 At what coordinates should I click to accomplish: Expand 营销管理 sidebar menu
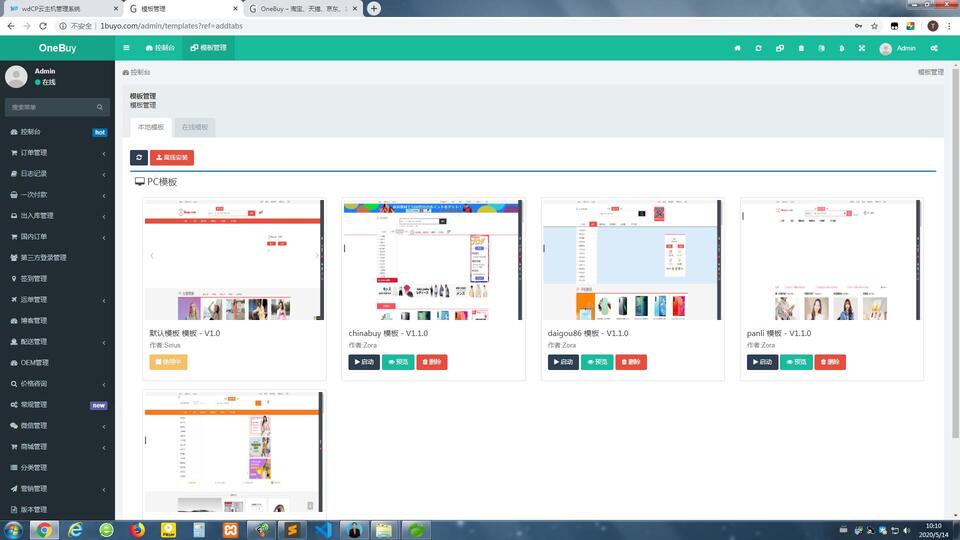coord(58,489)
